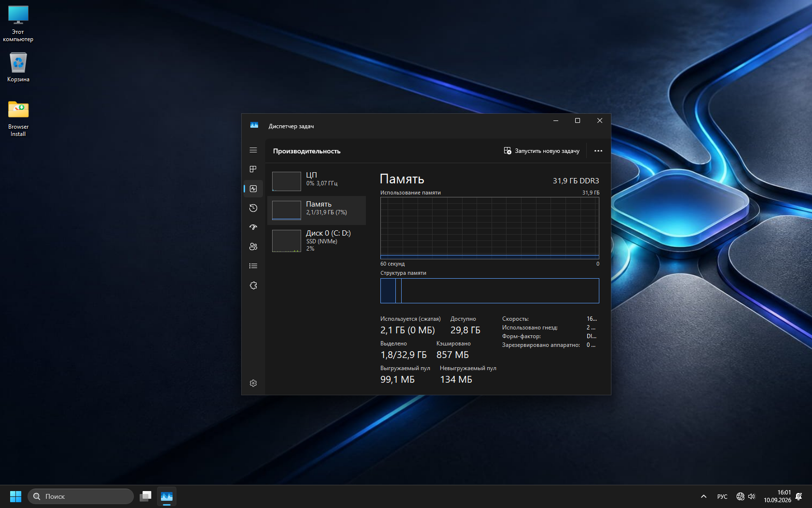This screenshot has height=508, width=812.
Task: Switch the РУС input language indicator
Action: pos(722,496)
